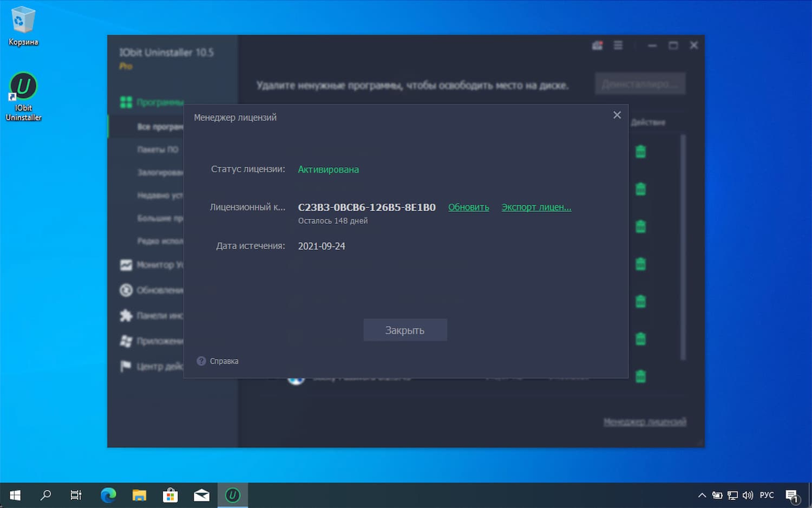This screenshot has height=508, width=812.
Task: Open Справка help link in dialog
Action: tap(224, 361)
